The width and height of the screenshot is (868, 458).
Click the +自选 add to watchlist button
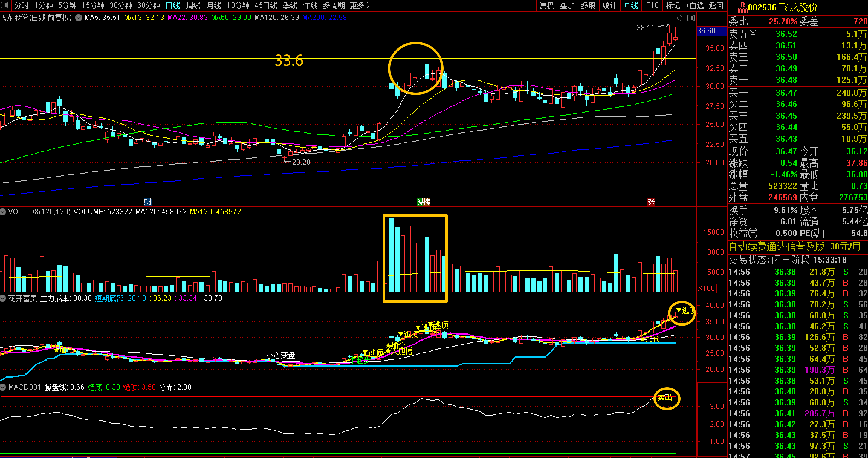695,5
